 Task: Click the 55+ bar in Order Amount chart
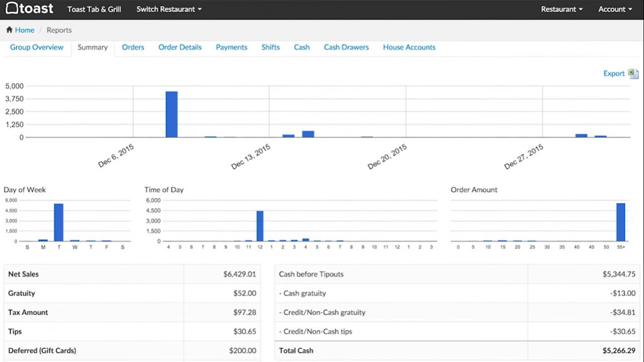[x=620, y=222]
